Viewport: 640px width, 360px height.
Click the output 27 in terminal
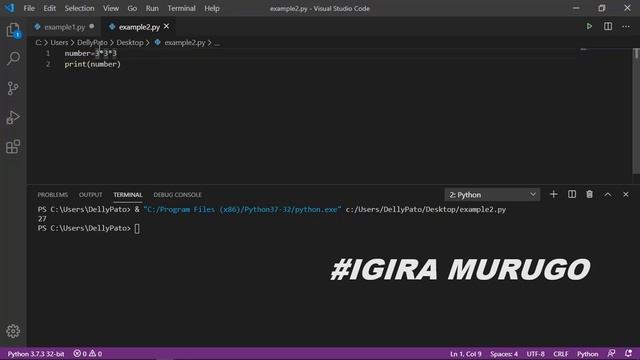click(x=42, y=219)
